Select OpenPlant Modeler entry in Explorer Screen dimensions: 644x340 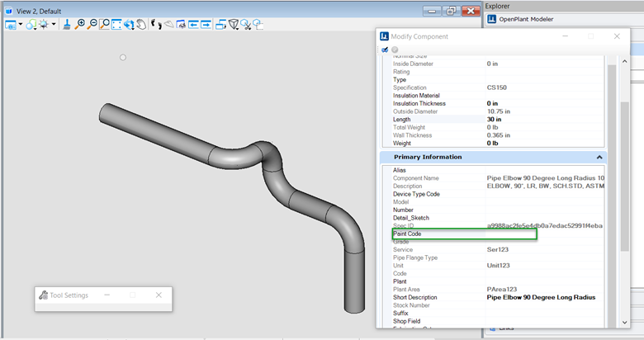[526, 19]
